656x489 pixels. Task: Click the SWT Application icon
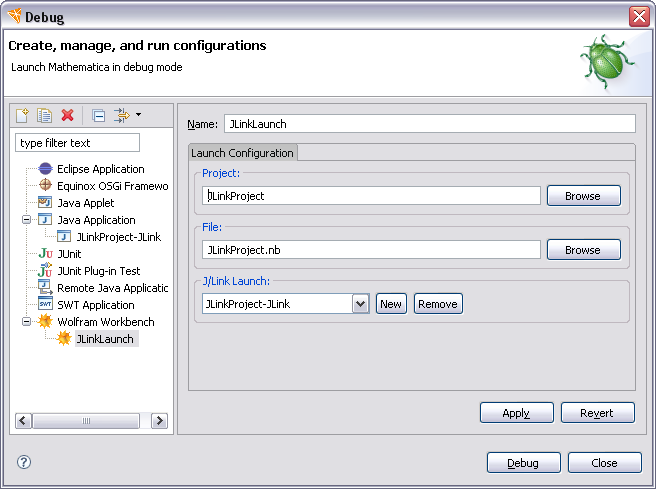pyautogui.click(x=45, y=304)
